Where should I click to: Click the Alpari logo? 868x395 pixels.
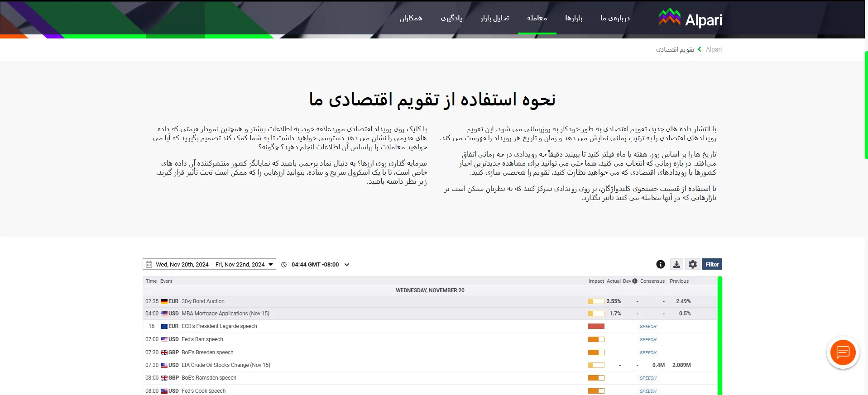[x=690, y=18]
